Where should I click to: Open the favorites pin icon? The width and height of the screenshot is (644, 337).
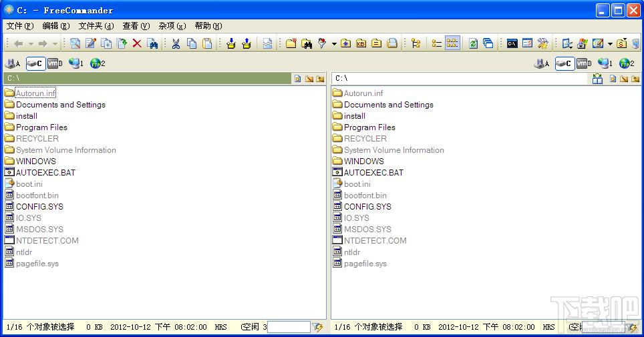pyautogui.click(x=323, y=43)
